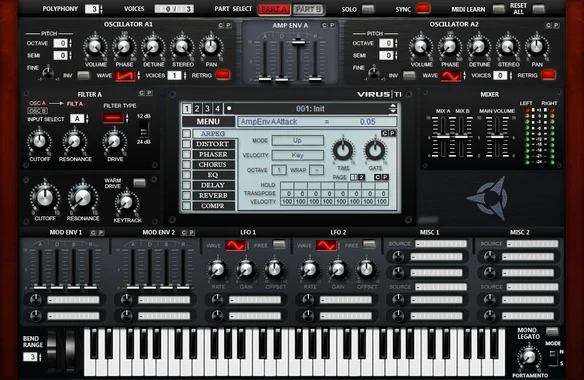Click the lower filter Resonance knob

pos(83,198)
